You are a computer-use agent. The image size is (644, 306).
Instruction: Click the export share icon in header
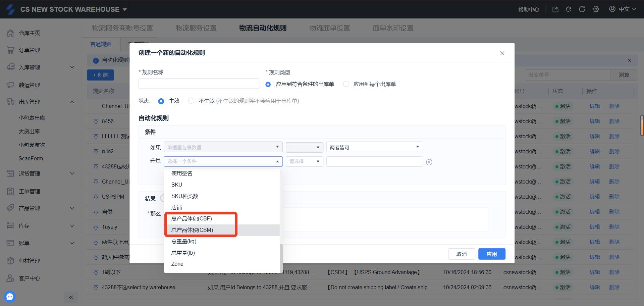(x=555, y=9)
